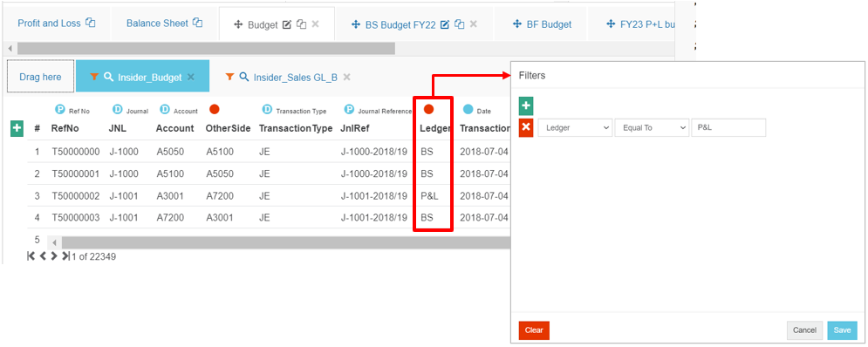Viewport: 868px width, 347px height.
Task: Click the red dot above Ledger column
Action: 428,110
